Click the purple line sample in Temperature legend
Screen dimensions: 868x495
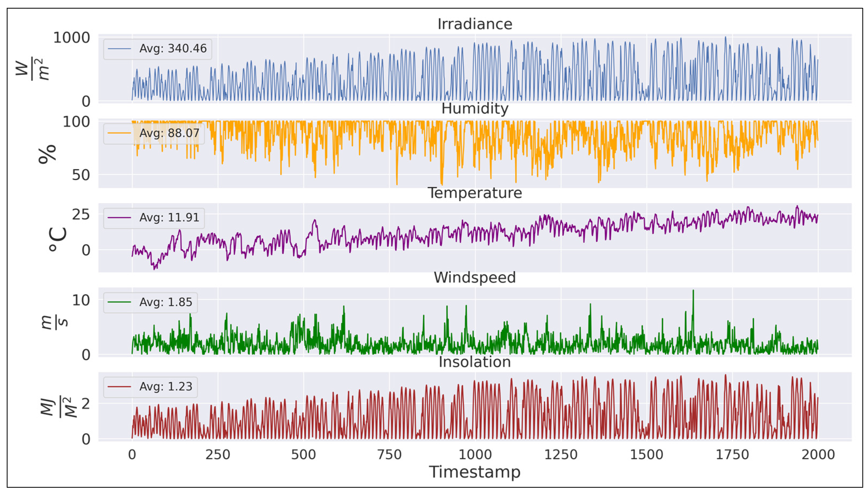pyautogui.click(x=119, y=217)
